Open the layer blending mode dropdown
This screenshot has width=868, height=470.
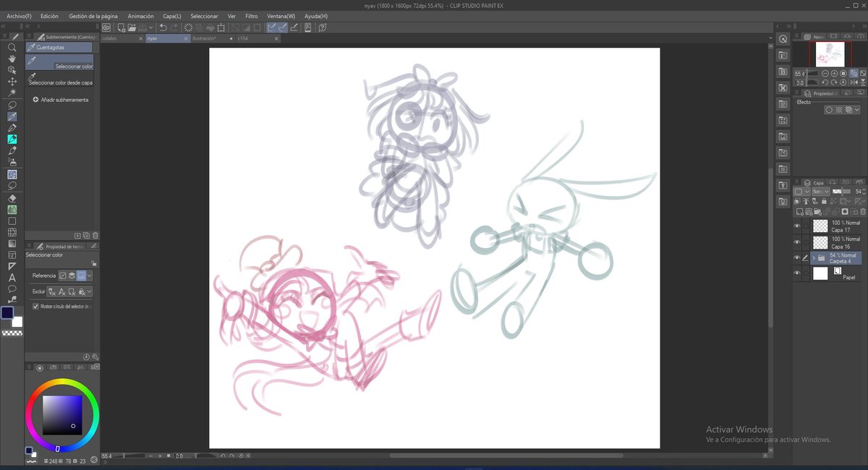point(820,192)
